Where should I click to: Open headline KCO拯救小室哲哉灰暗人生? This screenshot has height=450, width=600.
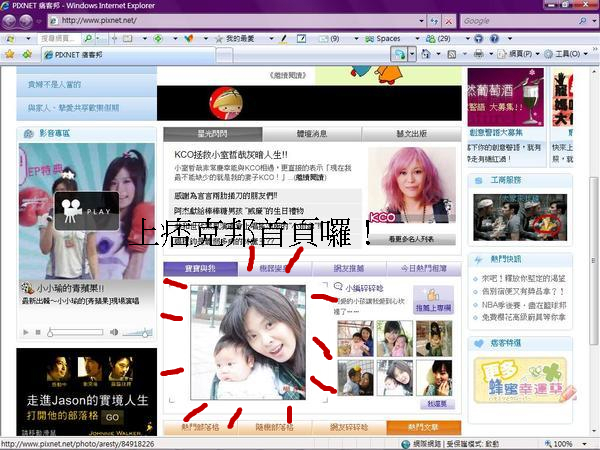point(231,155)
